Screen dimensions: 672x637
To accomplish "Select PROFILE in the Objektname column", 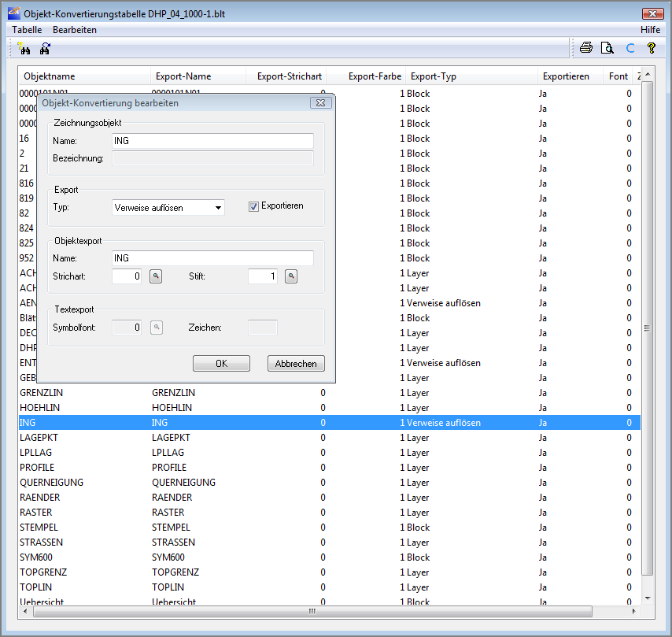I will [x=37, y=468].
